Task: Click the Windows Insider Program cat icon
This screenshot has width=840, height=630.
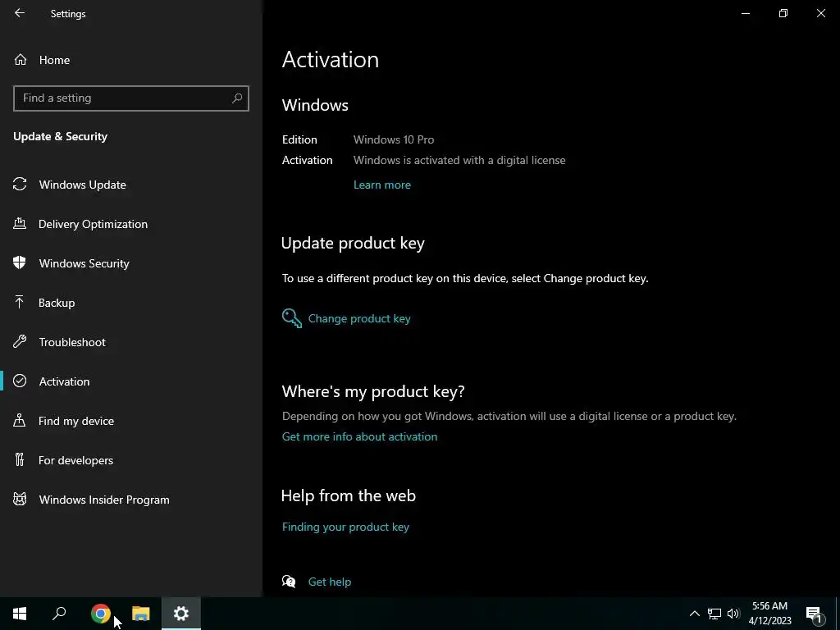Action: 20,500
